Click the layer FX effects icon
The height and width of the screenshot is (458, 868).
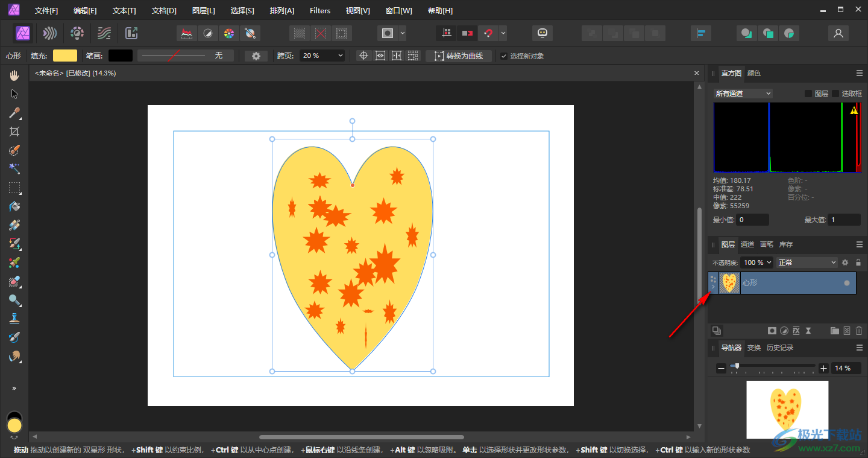coord(796,331)
